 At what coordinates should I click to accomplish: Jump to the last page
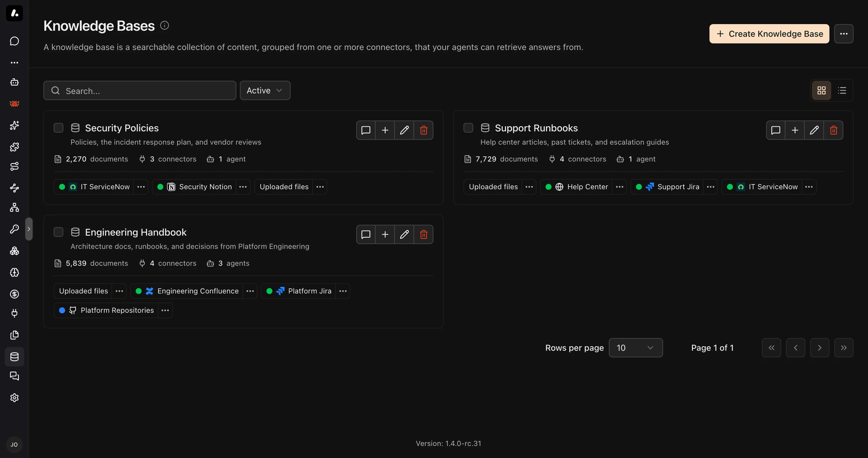point(844,347)
